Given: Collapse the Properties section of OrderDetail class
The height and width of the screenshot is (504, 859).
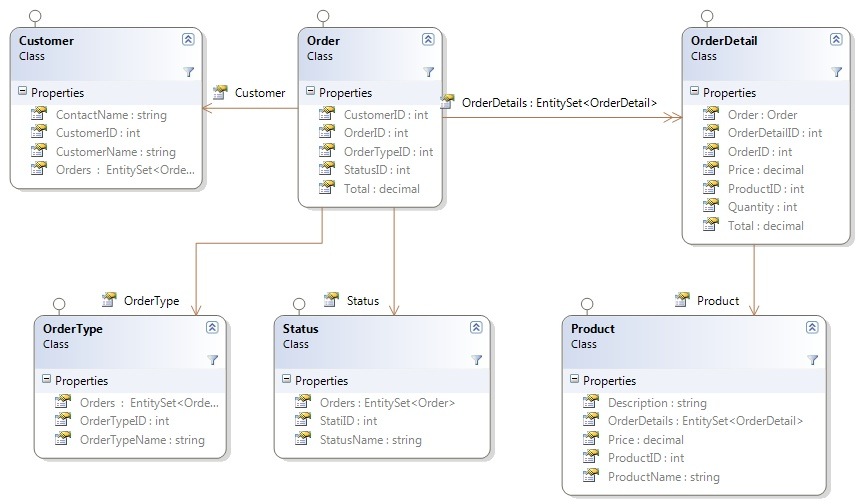Looking at the screenshot, I should coord(695,91).
